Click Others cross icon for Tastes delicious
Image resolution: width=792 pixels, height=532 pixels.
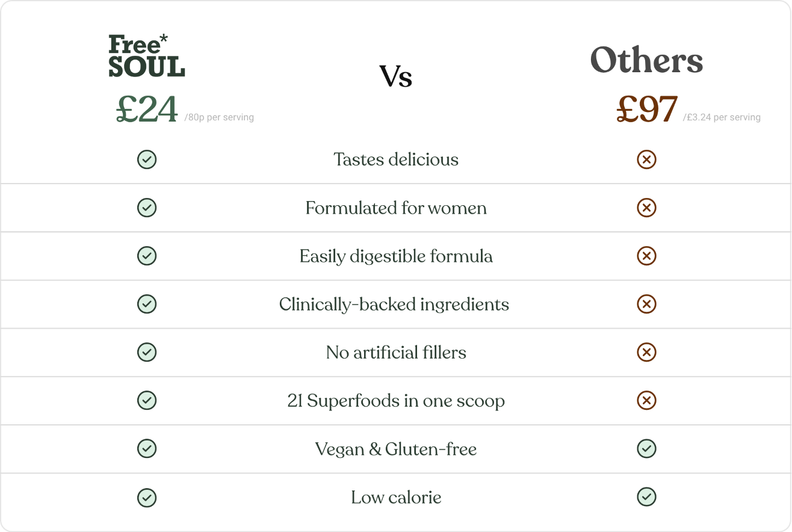tap(646, 159)
